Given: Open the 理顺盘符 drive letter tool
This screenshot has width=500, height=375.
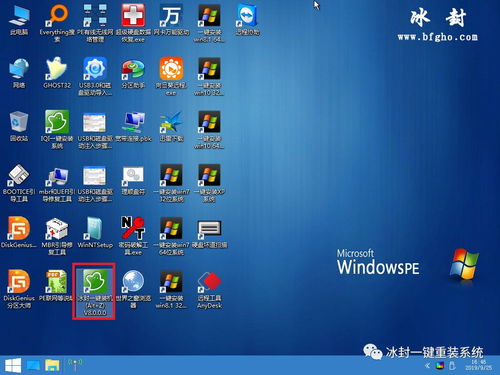Looking at the screenshot, I should click(133, 180).
